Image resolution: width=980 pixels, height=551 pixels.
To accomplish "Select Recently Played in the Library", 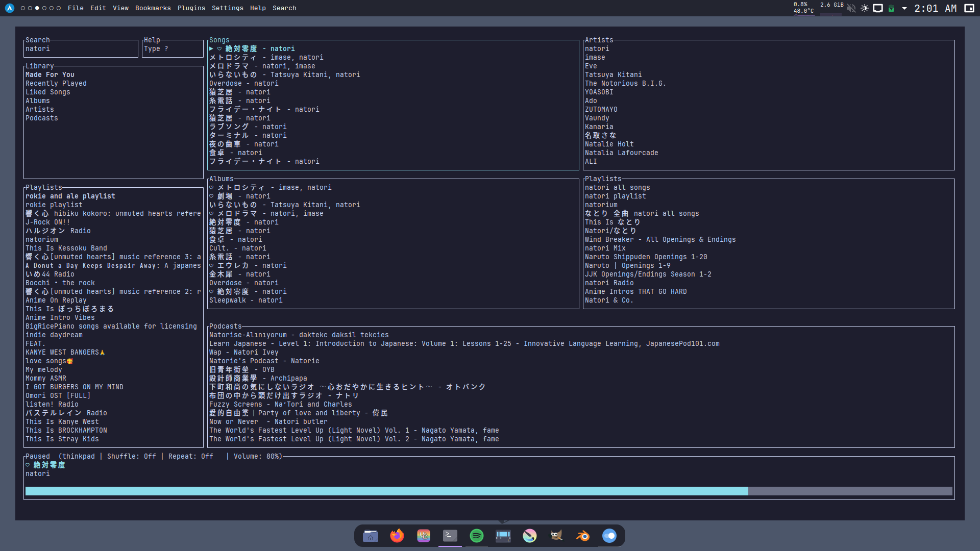I will tap(56, 84).
